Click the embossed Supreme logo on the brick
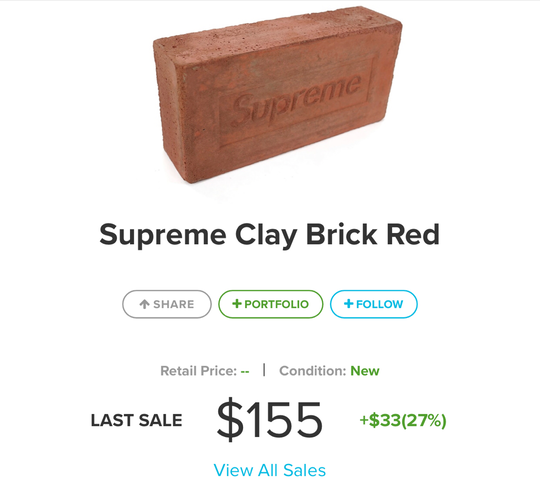 coord(297,100)
